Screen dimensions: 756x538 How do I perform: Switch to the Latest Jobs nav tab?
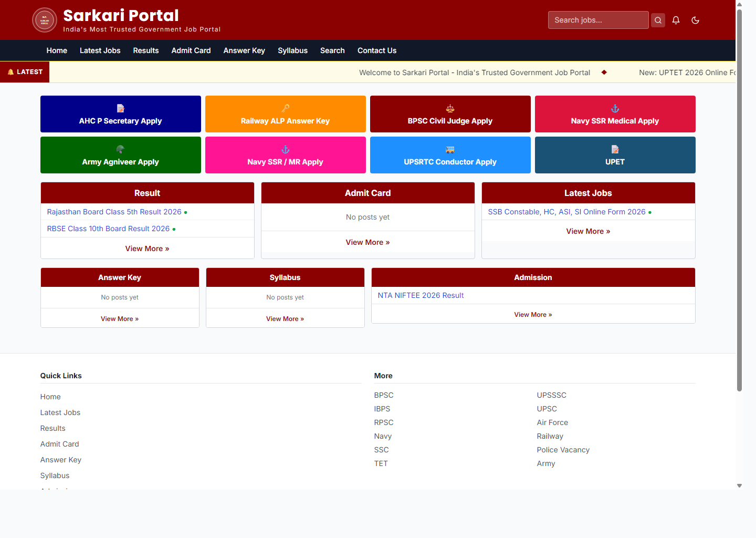click(100, 50)
